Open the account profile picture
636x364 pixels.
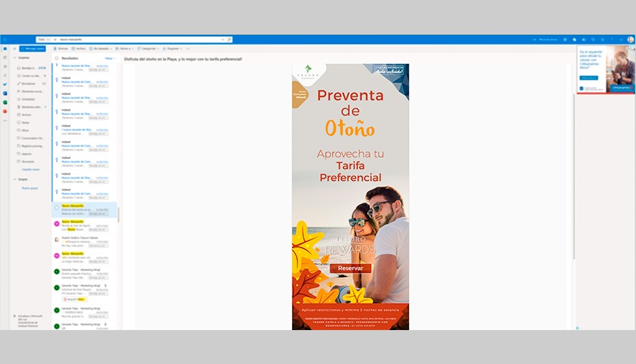pos(630,39)
